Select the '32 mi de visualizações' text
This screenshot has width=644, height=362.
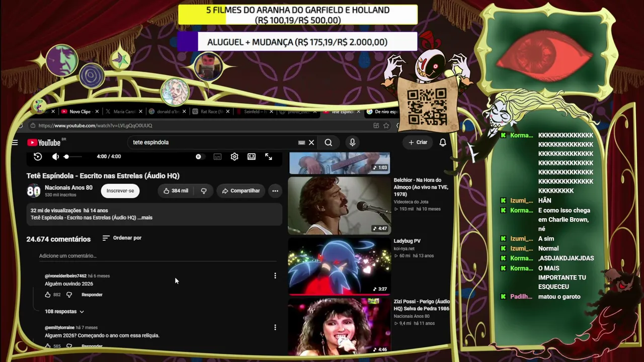[56, 211]
